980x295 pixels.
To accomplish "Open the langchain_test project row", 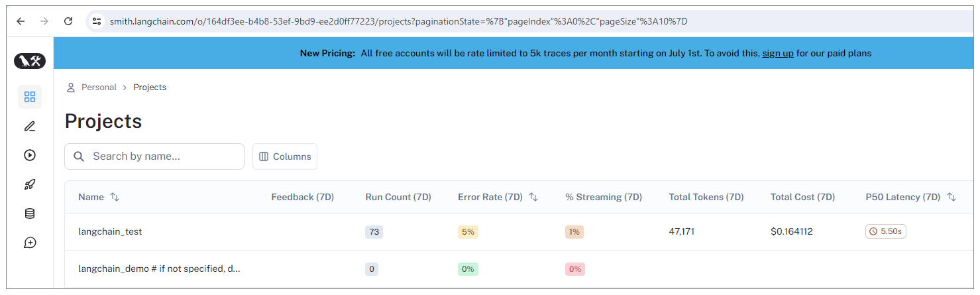I will click(x=110, y=232).
